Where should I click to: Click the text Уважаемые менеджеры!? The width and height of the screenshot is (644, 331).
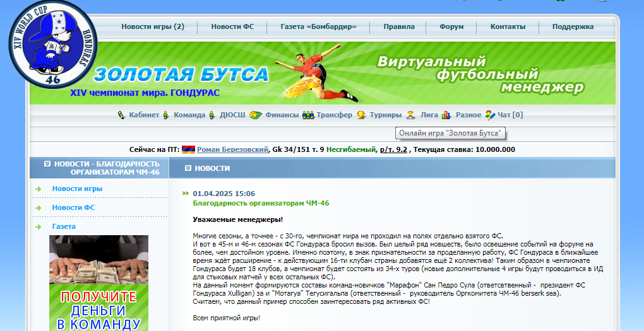click(238, 219)
